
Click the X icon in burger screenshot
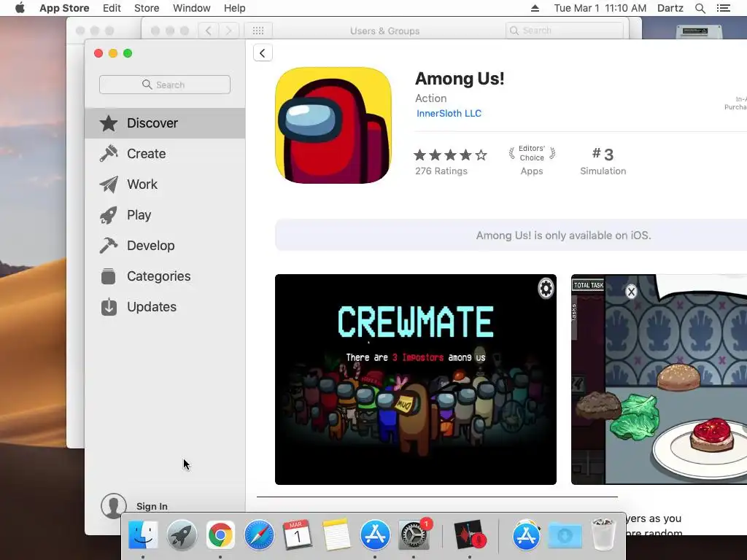point(631,292)
